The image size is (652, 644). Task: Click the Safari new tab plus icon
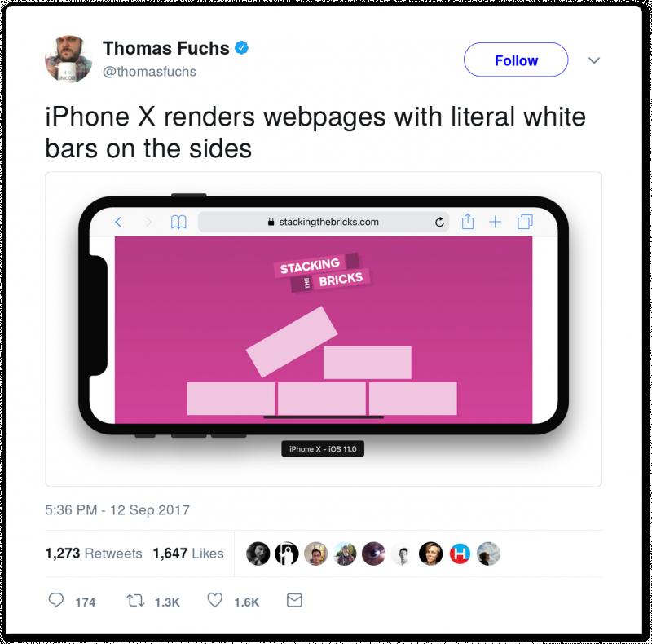(x=495, y=222)
